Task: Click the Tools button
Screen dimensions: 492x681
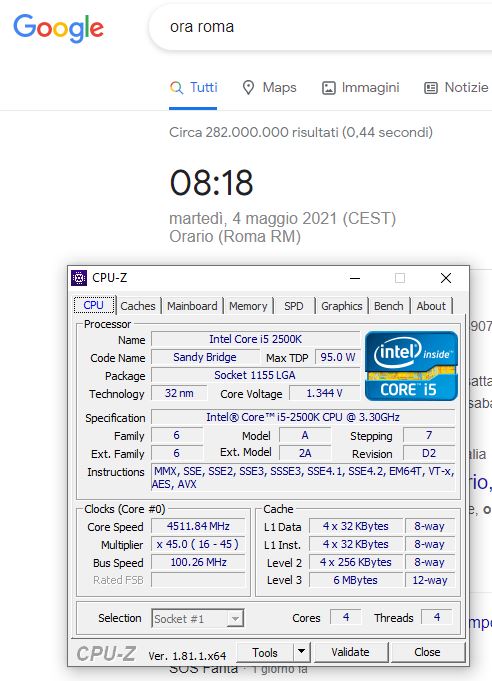Action: pyautogui.click(x=265, y=652)
